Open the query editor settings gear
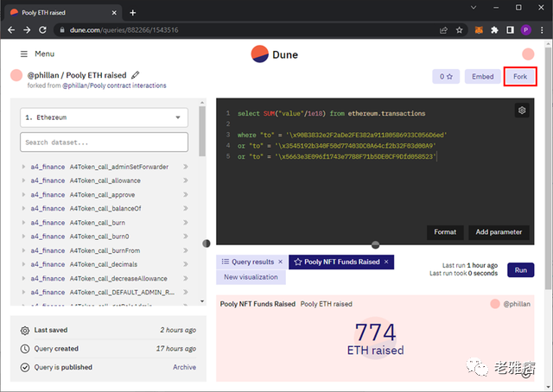The height and width of the screenshot is (392, 553). pos(522,111)
